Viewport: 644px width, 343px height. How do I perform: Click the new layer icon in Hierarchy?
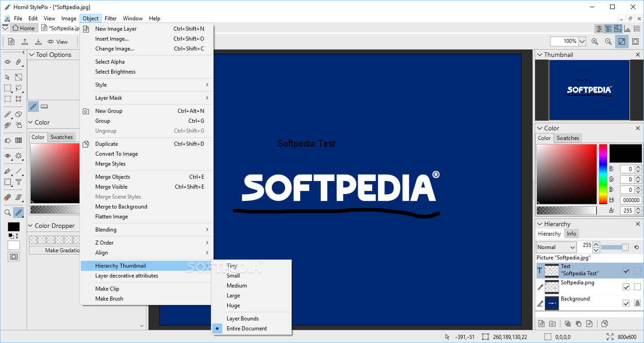(541, 324)
